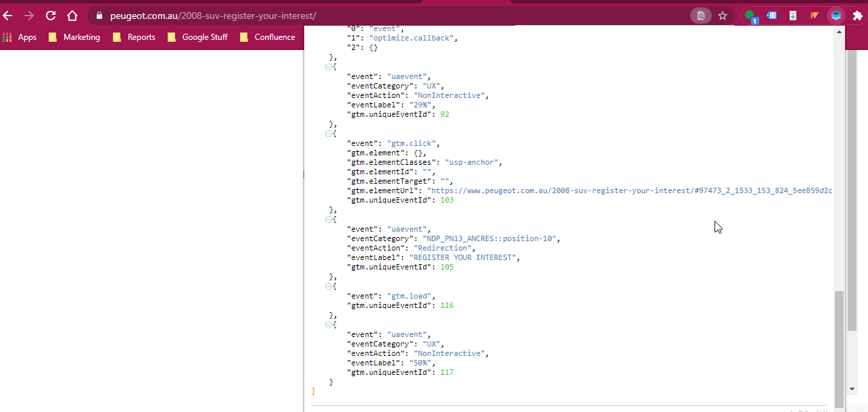Open the Reports bookmarks folder
This screenshot has height=412, width=868.
pos(135,37)
